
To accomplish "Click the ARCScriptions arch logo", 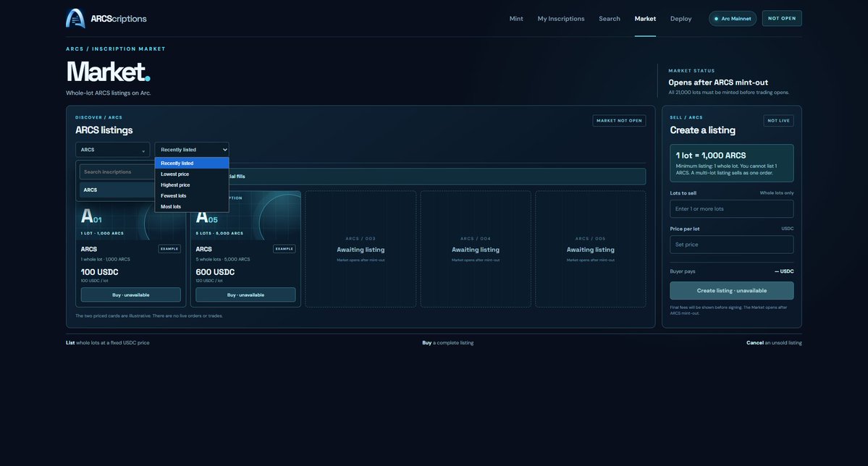I will 75,18.
